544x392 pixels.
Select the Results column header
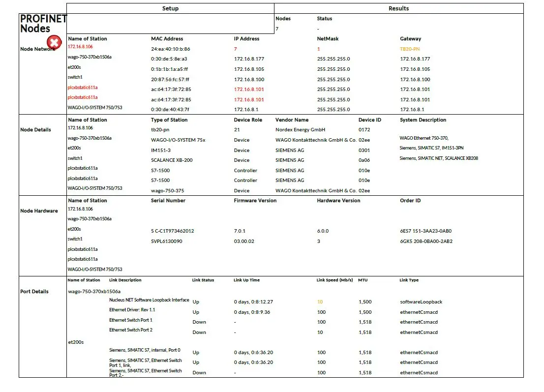coord(398,8)
